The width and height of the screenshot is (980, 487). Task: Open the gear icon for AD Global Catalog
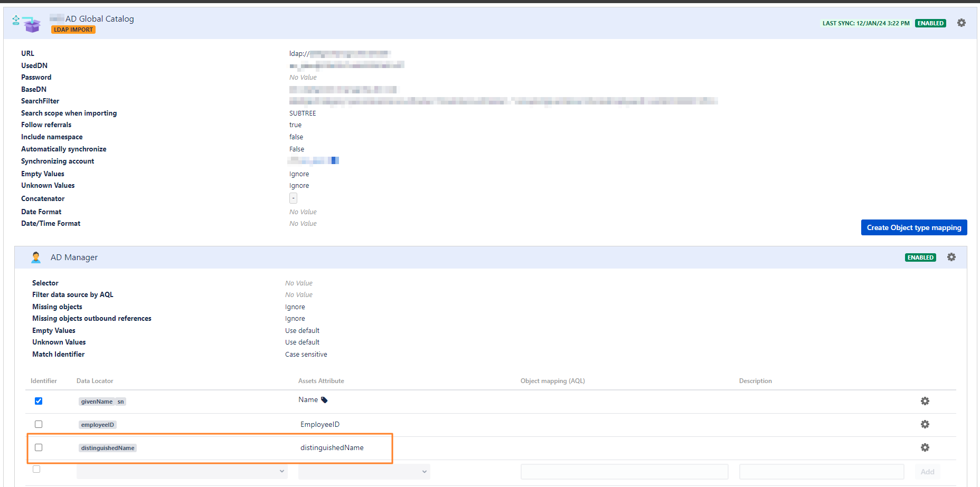[961, 23]
